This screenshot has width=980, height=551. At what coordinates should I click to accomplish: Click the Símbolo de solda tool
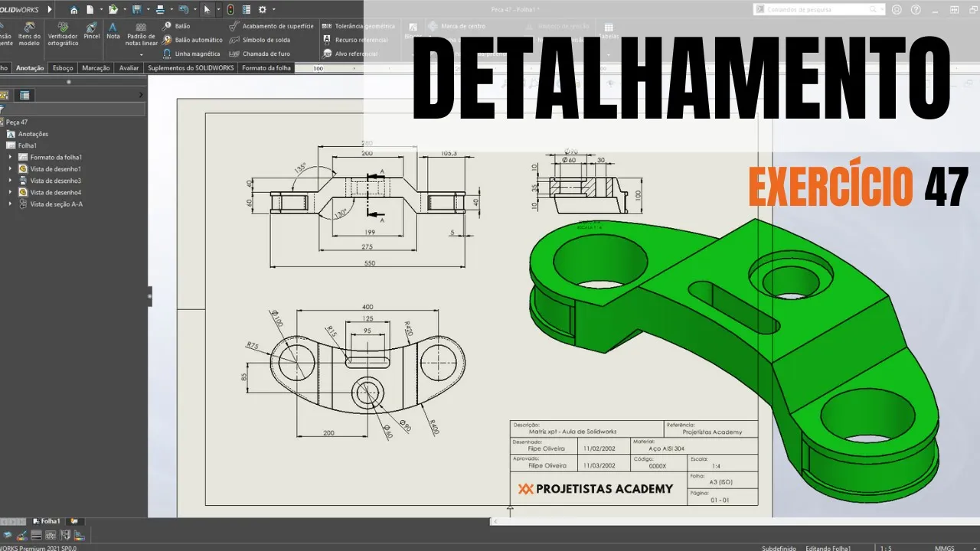click(x=260, y=40)
